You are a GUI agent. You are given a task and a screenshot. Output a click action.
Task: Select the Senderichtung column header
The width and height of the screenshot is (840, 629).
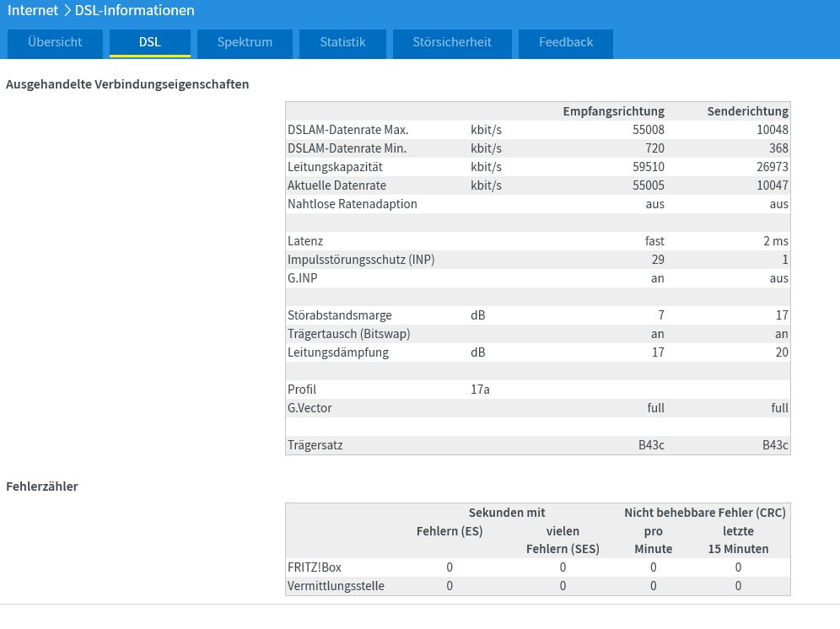coord(747,111)
